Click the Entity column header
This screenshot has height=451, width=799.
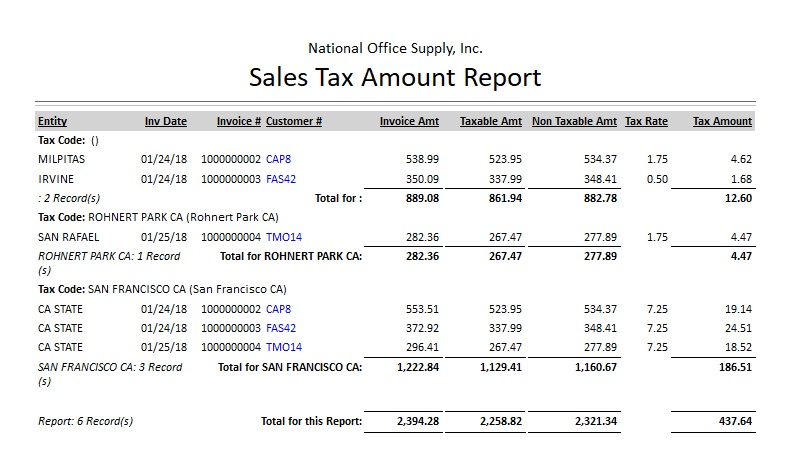(52, 122)
